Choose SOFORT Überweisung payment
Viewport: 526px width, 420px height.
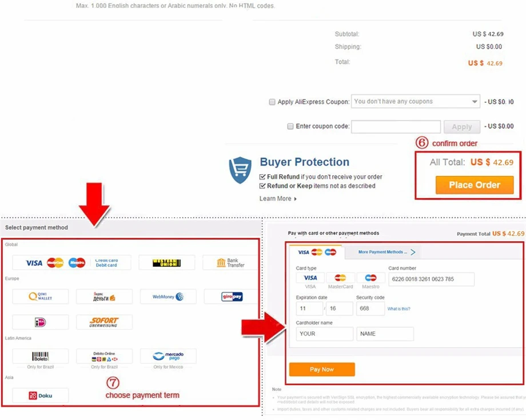click(x=104, y=322)
